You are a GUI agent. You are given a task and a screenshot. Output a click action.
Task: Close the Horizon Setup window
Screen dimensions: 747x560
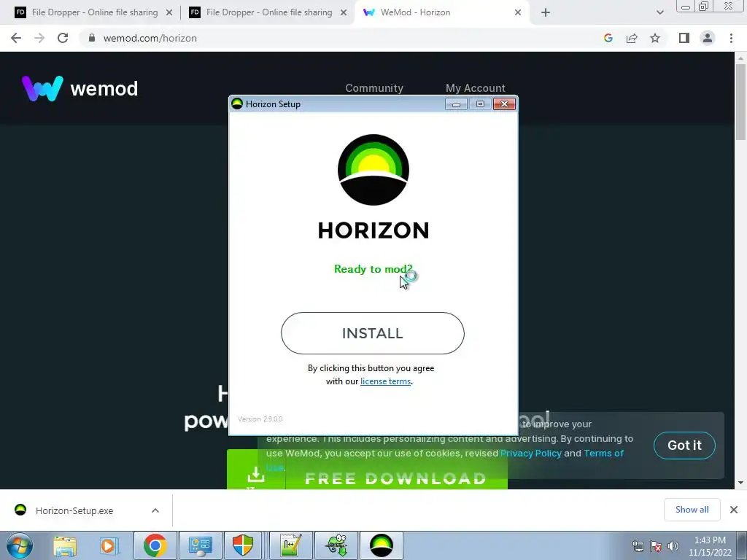[x=504, y=104]
